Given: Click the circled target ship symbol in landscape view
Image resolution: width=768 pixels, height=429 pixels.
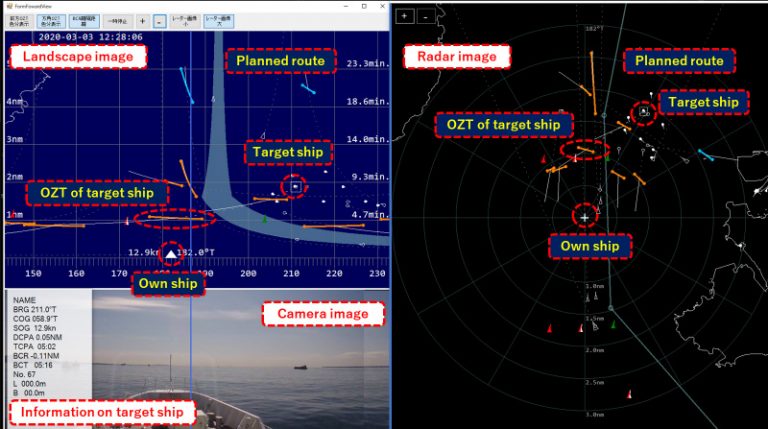Looking at the screenshot, I should pyautogui.click(x=295, y=186).
